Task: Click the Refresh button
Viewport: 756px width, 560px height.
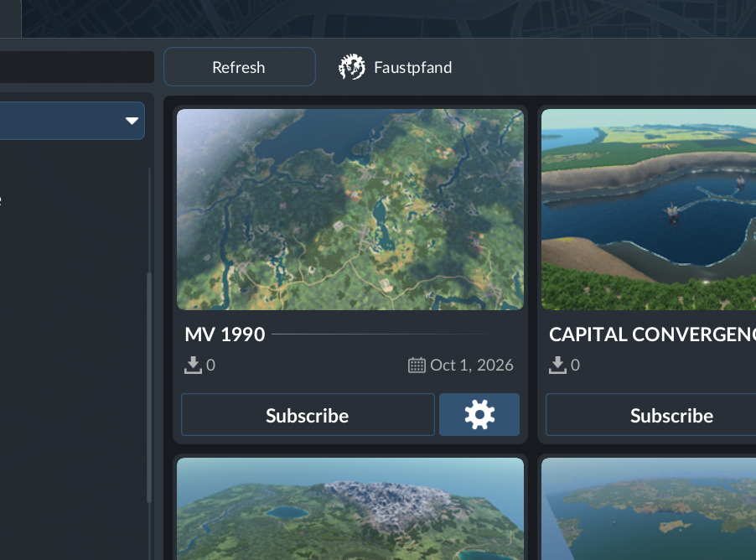Action: point(240,66)
